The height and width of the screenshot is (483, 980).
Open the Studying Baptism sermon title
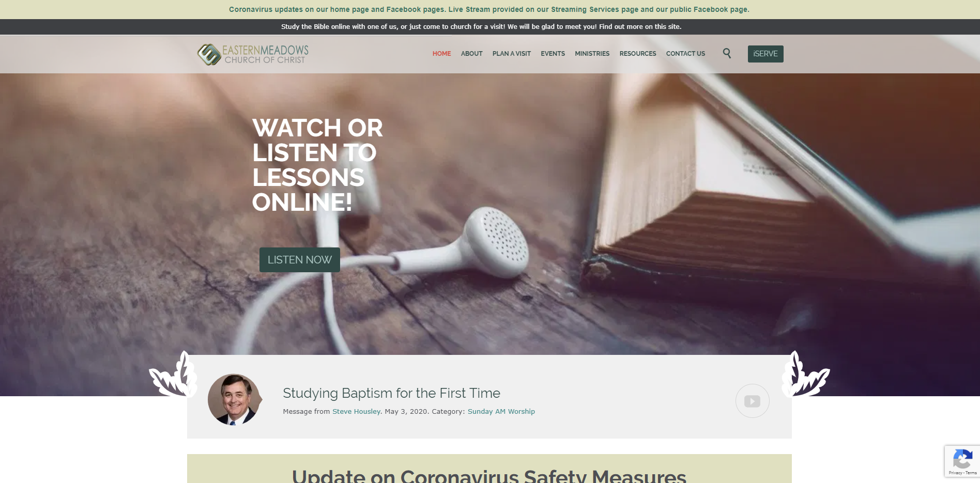391,393
